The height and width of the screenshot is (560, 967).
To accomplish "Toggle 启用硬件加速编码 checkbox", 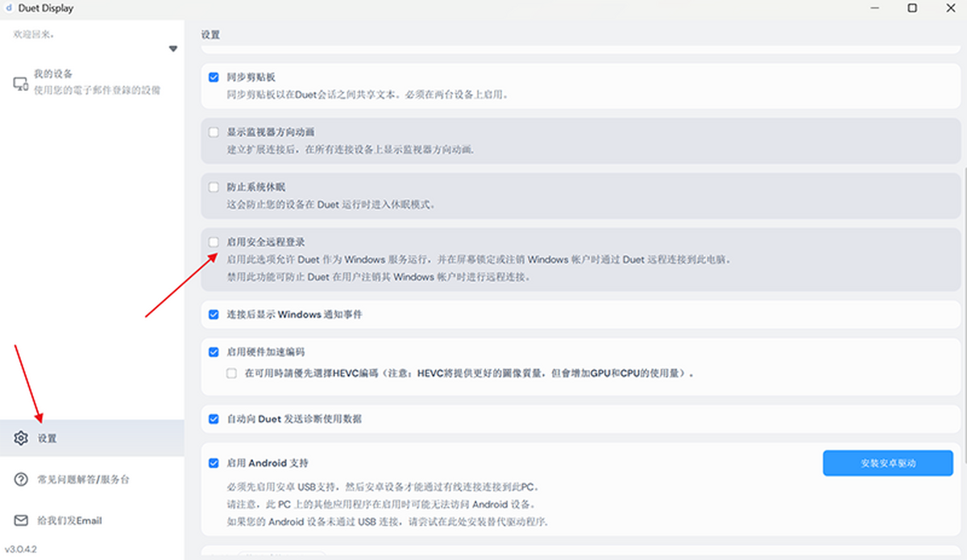I will click(214, 352).
